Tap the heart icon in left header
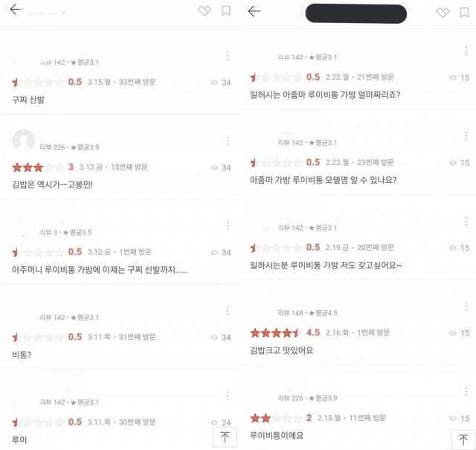Viewport: 476px width, 450px height. pyautogui.click(x=205, y=10)
